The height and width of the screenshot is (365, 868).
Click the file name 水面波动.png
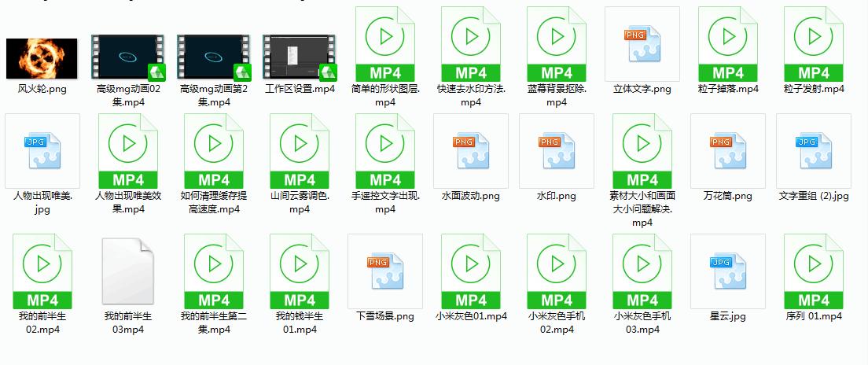coord(471,196)
